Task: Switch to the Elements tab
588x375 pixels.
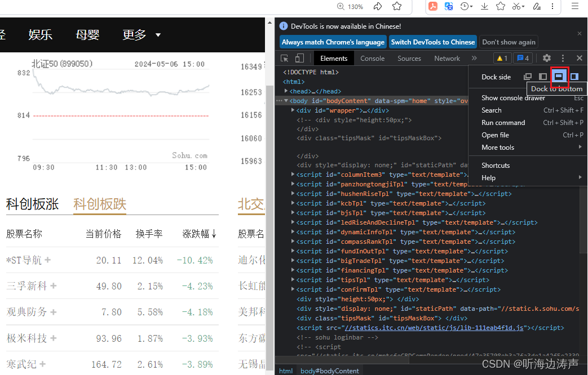Action: click(x=334, y=59)
